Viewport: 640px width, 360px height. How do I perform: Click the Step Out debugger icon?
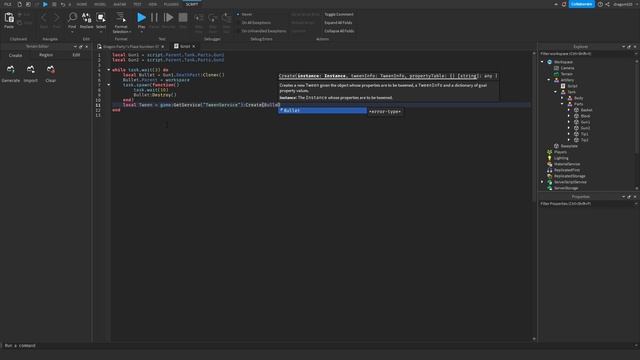coord(227,18)
